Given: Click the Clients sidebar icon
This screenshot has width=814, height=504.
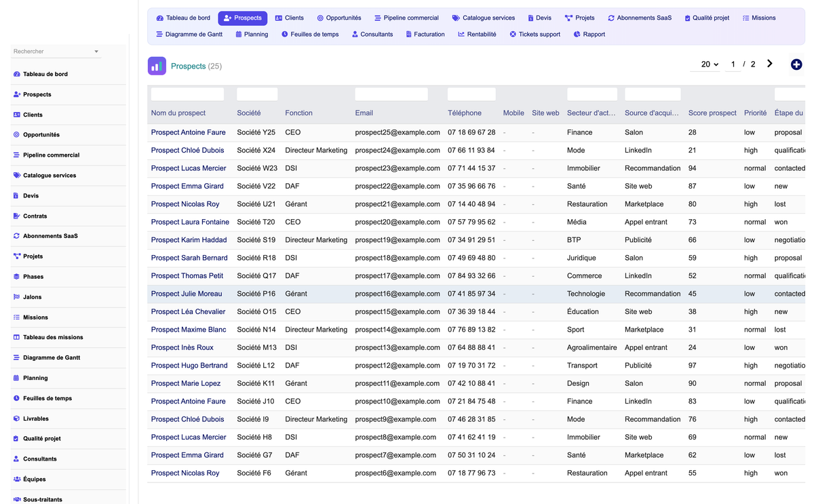Looking at the screenshot, I should pyautogui.click(x=17, y=115).
